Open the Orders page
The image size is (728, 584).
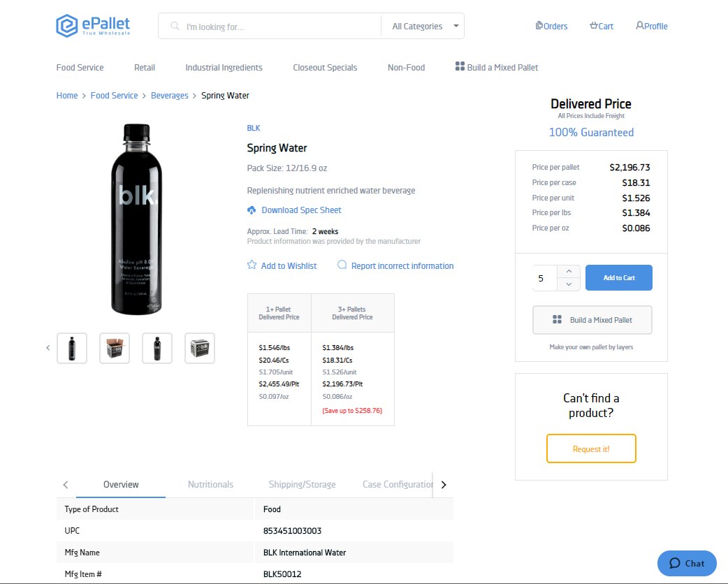(x=551, y=27)
